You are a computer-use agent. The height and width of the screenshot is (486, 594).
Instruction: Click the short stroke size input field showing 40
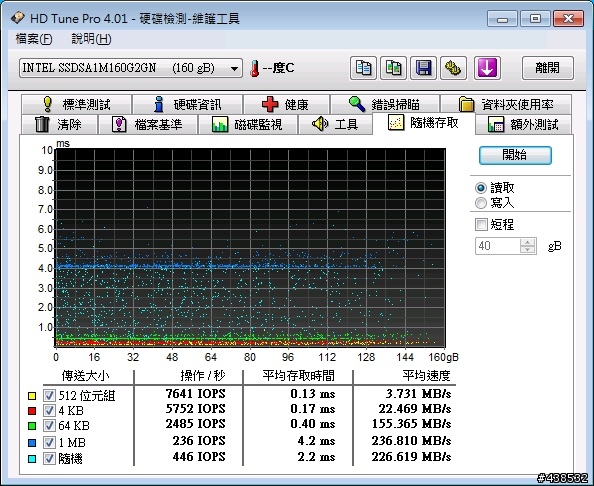498,246
